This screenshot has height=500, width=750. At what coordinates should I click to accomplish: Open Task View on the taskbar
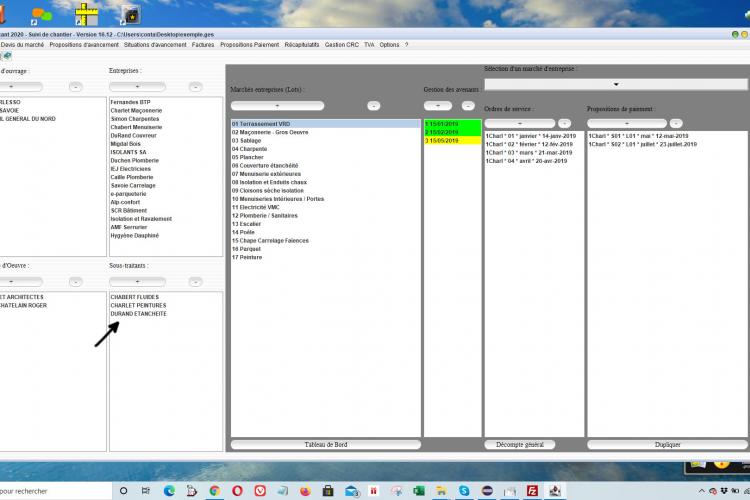click(146, 491)
